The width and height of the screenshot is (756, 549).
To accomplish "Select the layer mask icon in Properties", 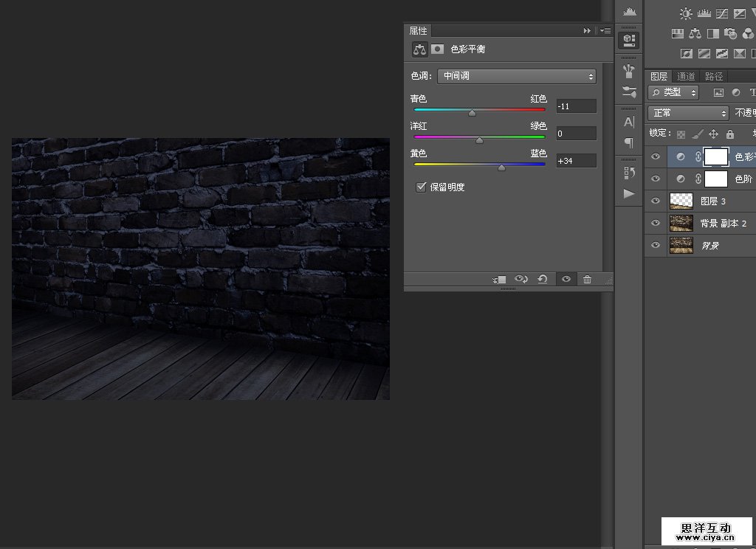I will tap(438, 49).
